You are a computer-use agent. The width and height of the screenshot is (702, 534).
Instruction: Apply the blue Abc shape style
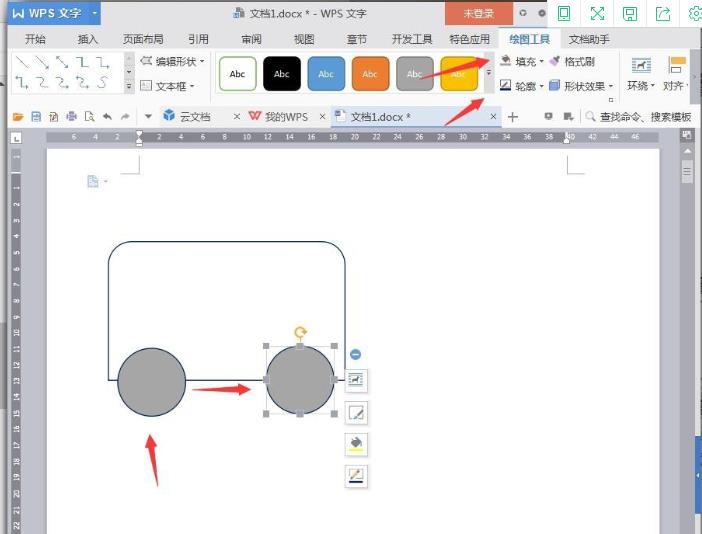pos(326,73)
